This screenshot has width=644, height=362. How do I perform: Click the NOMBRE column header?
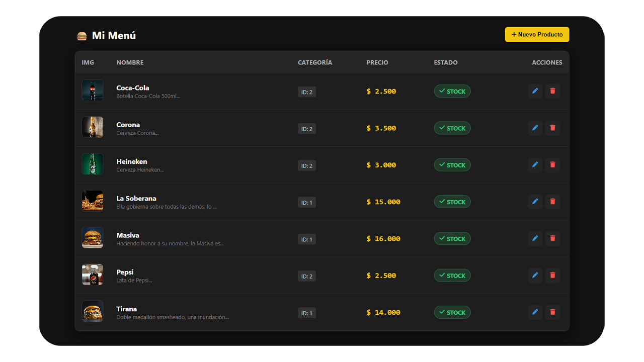coord(130,63)
